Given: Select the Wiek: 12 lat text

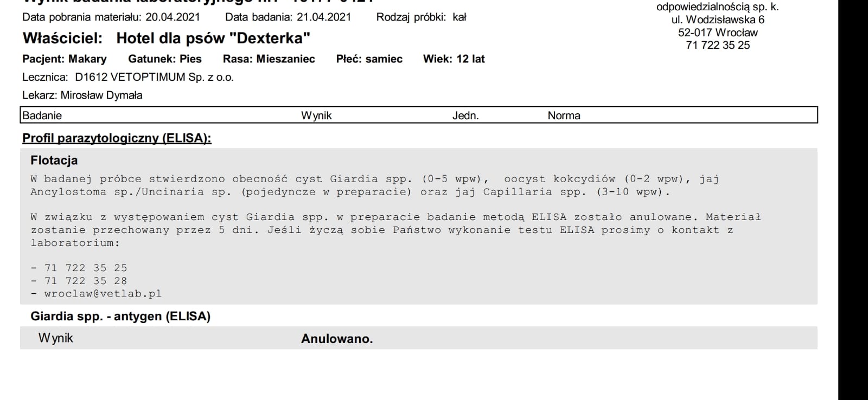Looking at the screenshot, I should pos(454,59).
